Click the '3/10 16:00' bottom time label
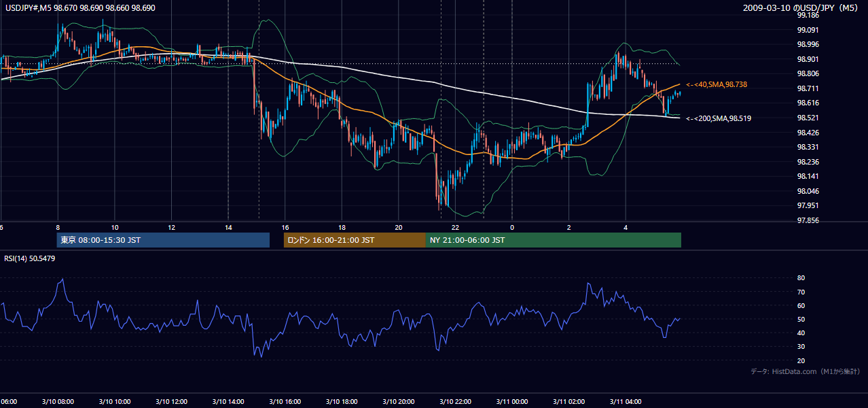This screenshot has height=408, width=868. (285, 402)
